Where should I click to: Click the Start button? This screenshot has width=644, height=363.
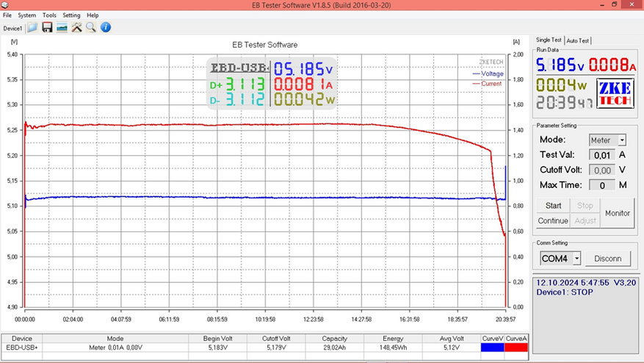pos(553,206)
